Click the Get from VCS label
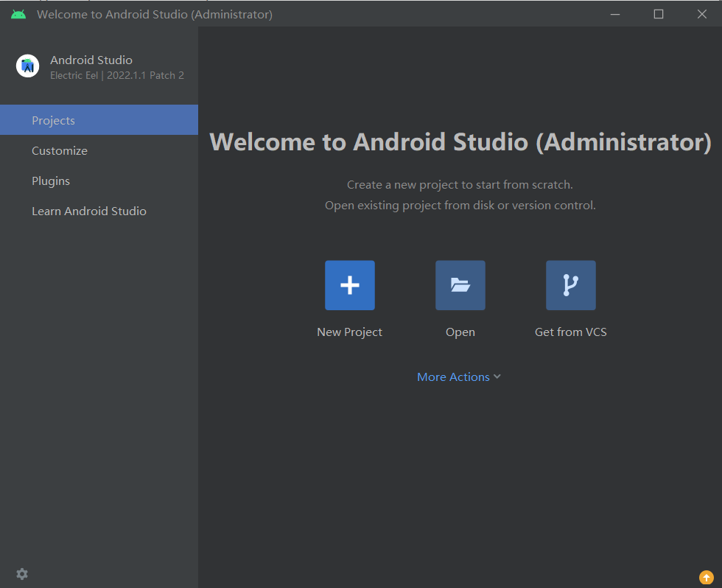The height and width of the screenshot is (588, 722). [x=570, y=332]
